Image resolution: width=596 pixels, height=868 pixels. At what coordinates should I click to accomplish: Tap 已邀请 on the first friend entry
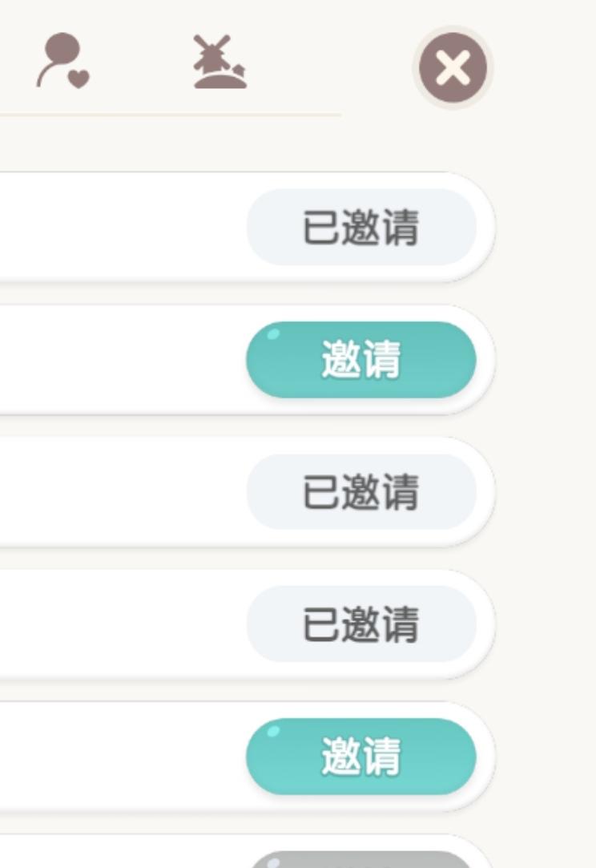(362, 228)
